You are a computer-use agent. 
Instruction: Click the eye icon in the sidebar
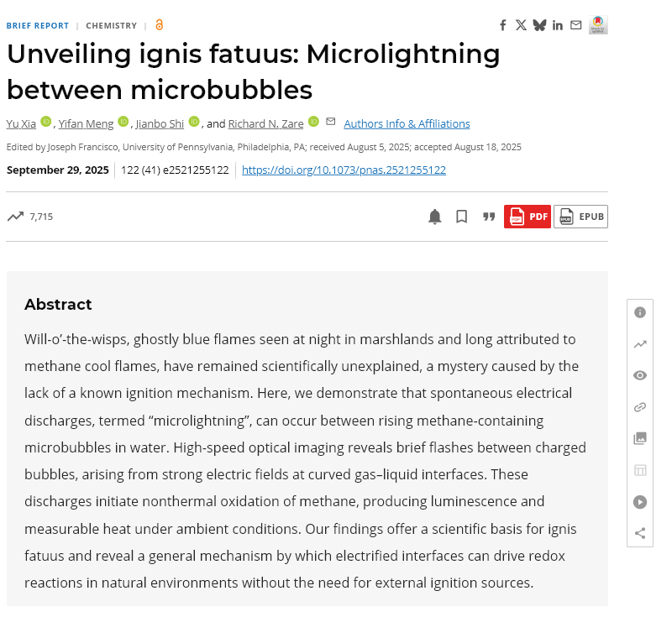pyautogui.click(x=640, y=375)
